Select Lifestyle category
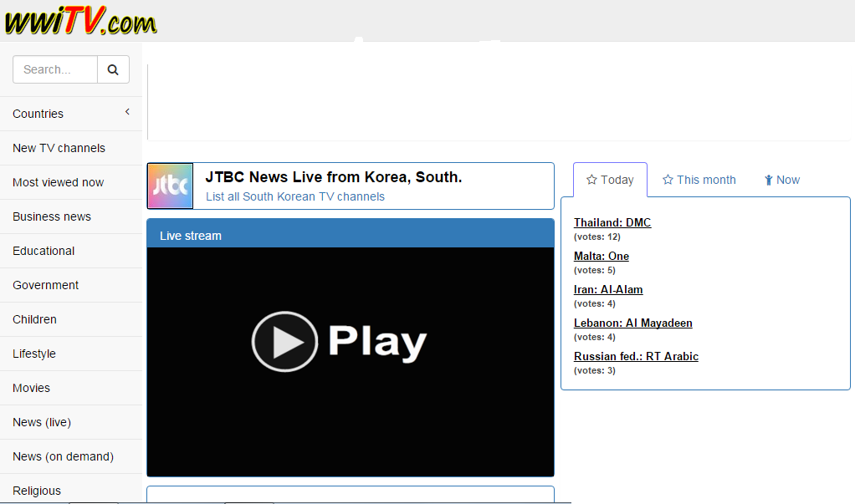This screenshot has width=855, height=504. [71, 354]
